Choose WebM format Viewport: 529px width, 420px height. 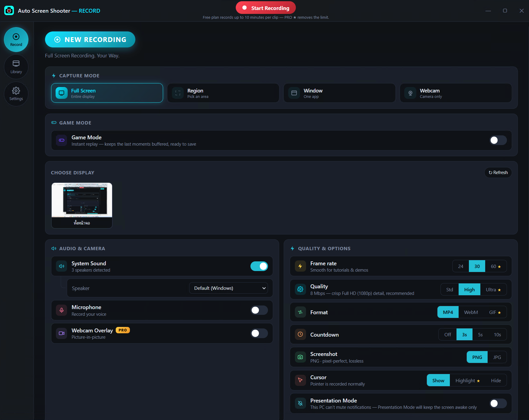[x=471, y=312]
